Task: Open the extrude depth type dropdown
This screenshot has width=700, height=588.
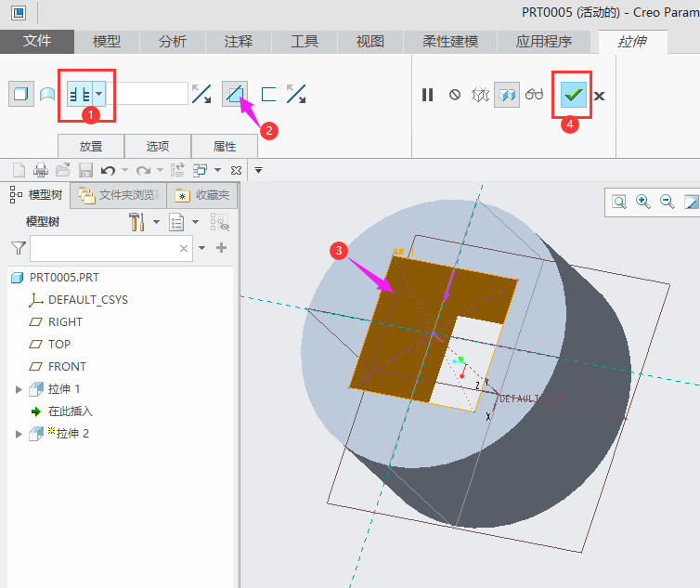Action: tap(99, 94)
